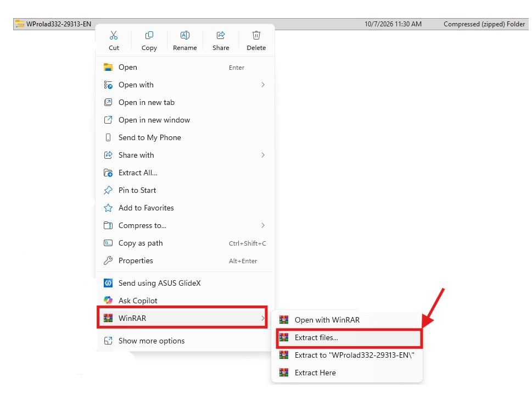Expand the Open with submenu arrow
This screenshot has height=394, width=532.
pyautogui.click(x=263, y=85)
